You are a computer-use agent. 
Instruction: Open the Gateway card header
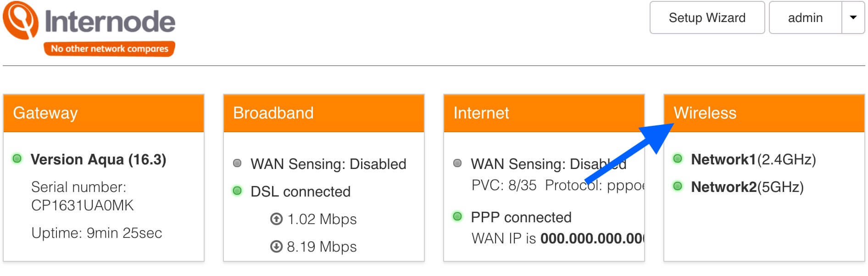104,113
